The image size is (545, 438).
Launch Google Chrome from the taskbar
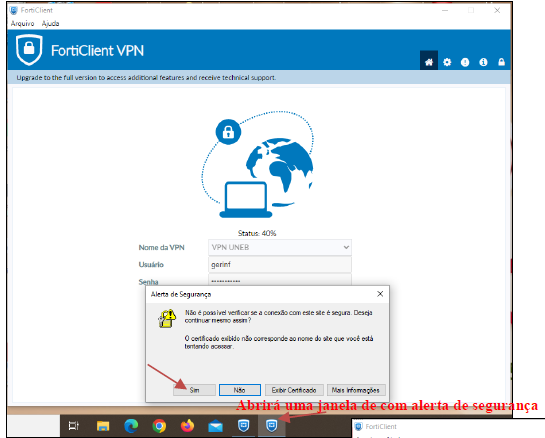[159, 426]
